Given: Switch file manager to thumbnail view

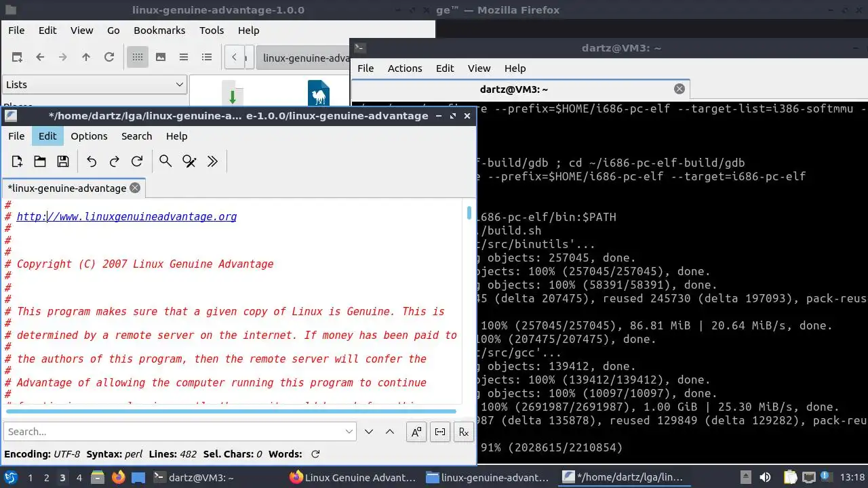Looking at the screenshot, I should [161, 58].
